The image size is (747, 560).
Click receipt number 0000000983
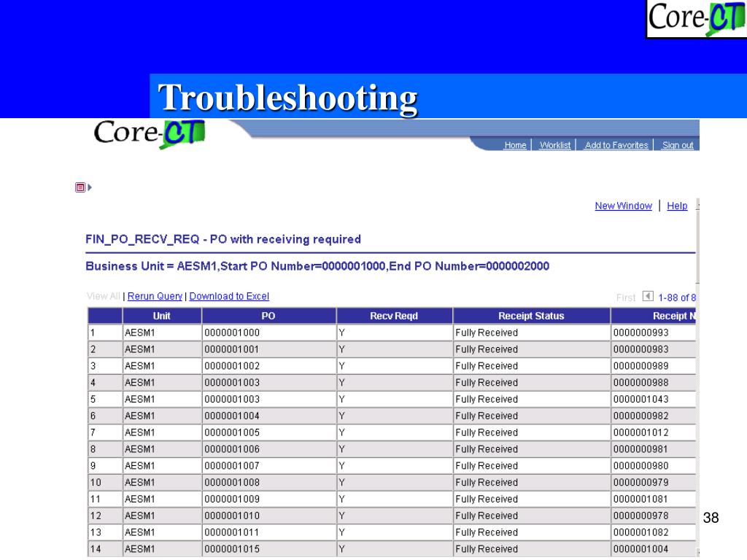(640, 349)
